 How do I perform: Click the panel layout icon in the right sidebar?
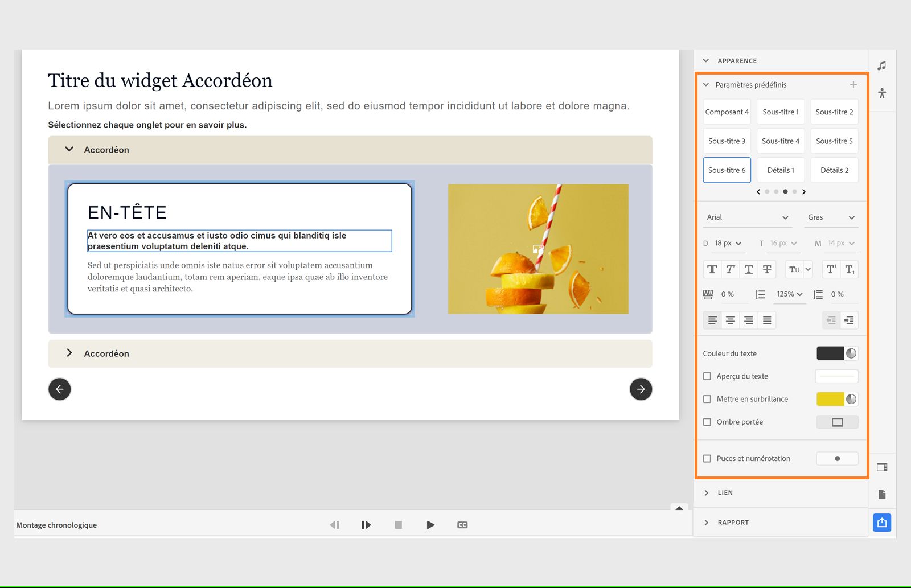[882, 467]
